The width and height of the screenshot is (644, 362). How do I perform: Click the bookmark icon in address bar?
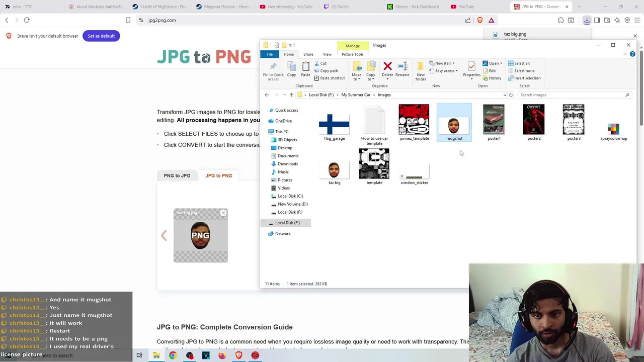tap(128, 20)
